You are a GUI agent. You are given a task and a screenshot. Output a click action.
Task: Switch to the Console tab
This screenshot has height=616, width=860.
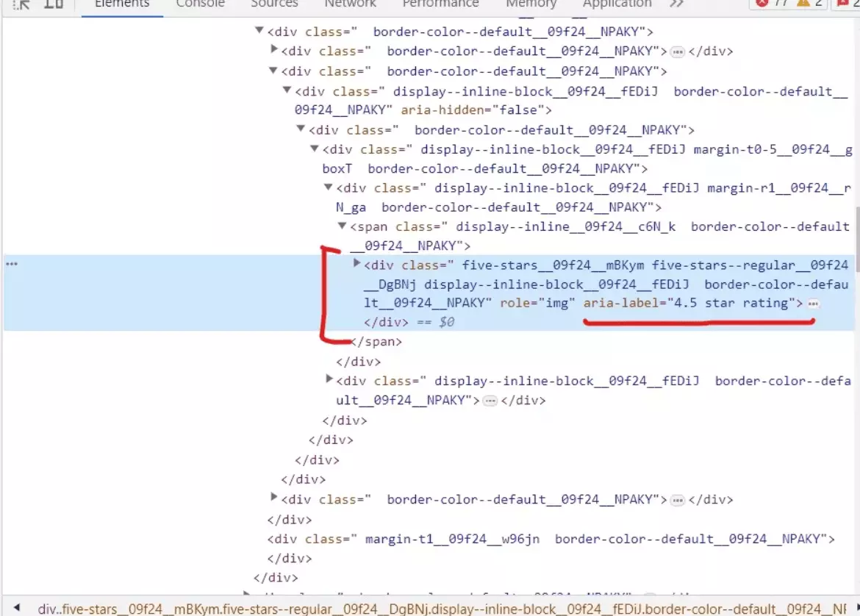(200, 4)
